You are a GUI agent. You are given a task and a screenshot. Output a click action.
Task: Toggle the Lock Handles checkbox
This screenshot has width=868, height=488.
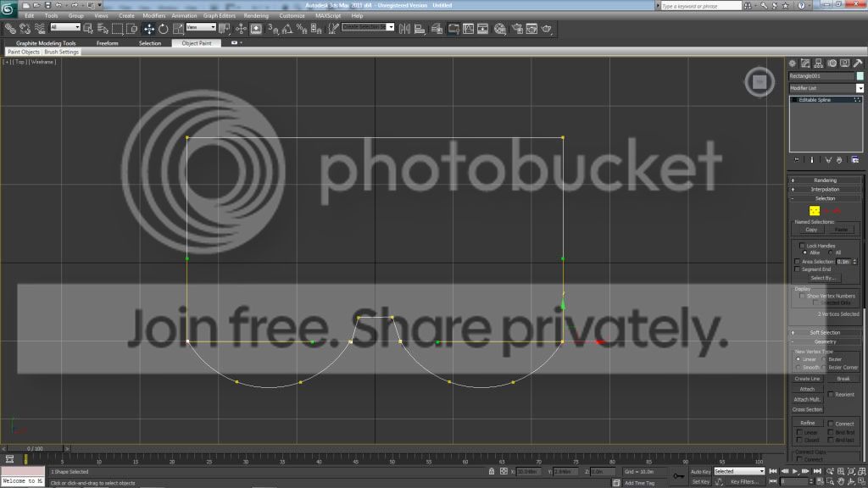pos(802,246)
